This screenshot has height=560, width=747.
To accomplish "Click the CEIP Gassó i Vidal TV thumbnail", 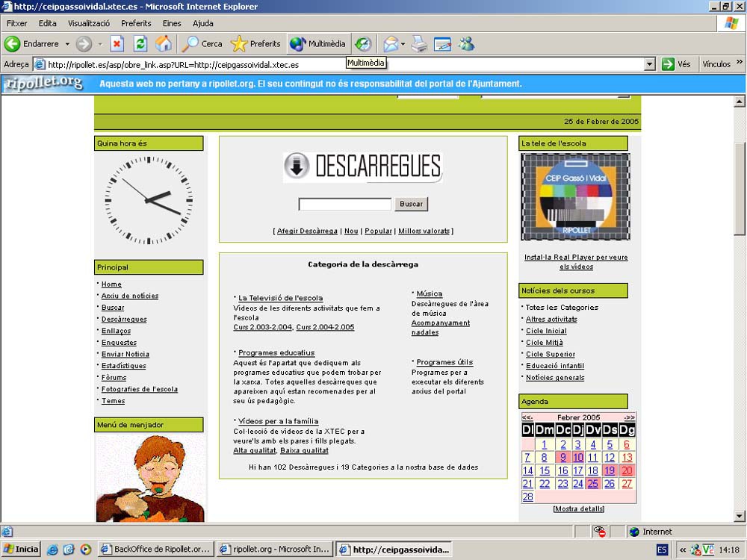I will click(x=575, y=197).
